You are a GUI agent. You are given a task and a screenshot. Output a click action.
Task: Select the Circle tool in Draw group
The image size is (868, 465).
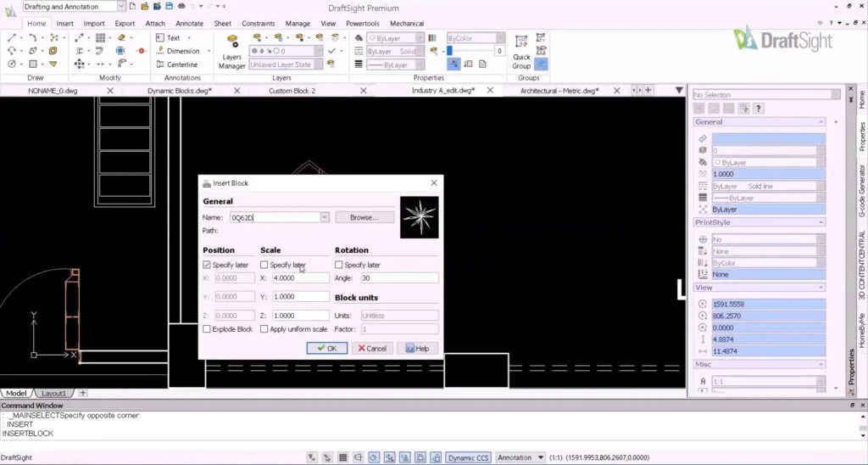[12, 64]
